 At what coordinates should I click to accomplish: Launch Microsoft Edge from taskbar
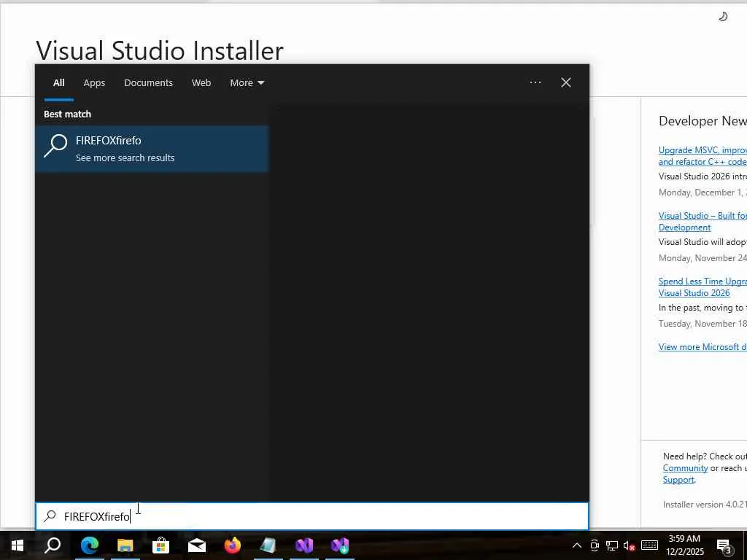click(90, 545)
